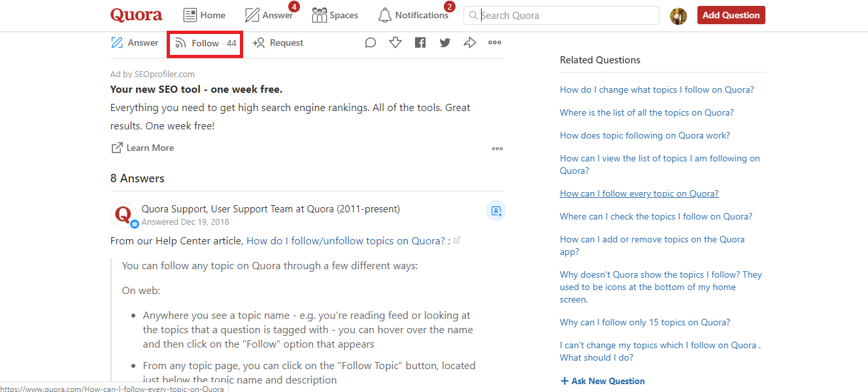Viewport: 868px width, 392px height.
Task: Follow Quora Support via follow-person icon
Action: 496,211
